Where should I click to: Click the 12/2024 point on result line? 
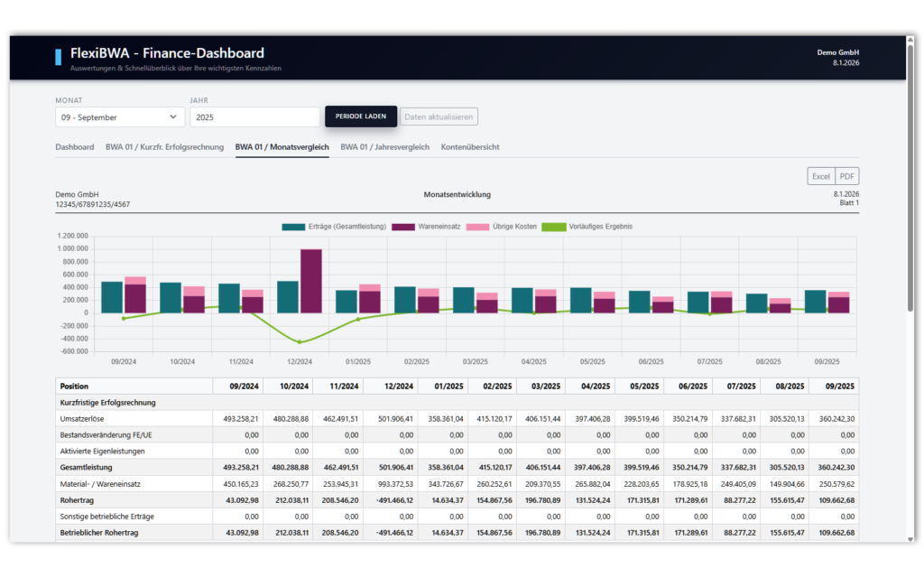[300, 342]
